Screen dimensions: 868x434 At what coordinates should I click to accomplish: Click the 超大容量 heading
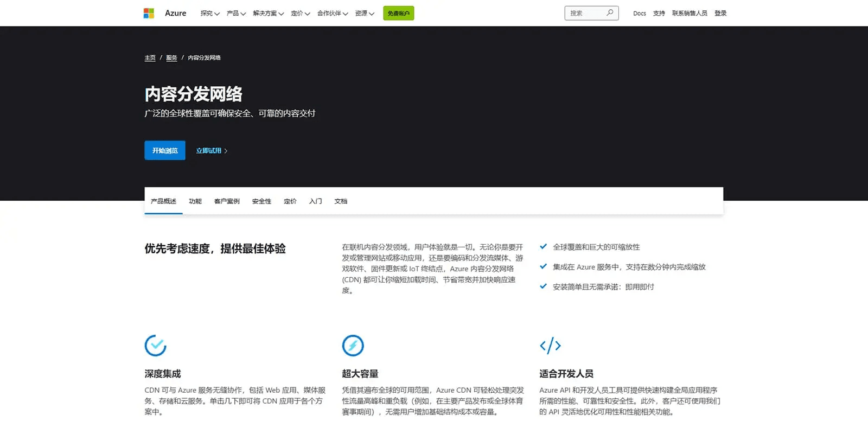coord(360,374)
